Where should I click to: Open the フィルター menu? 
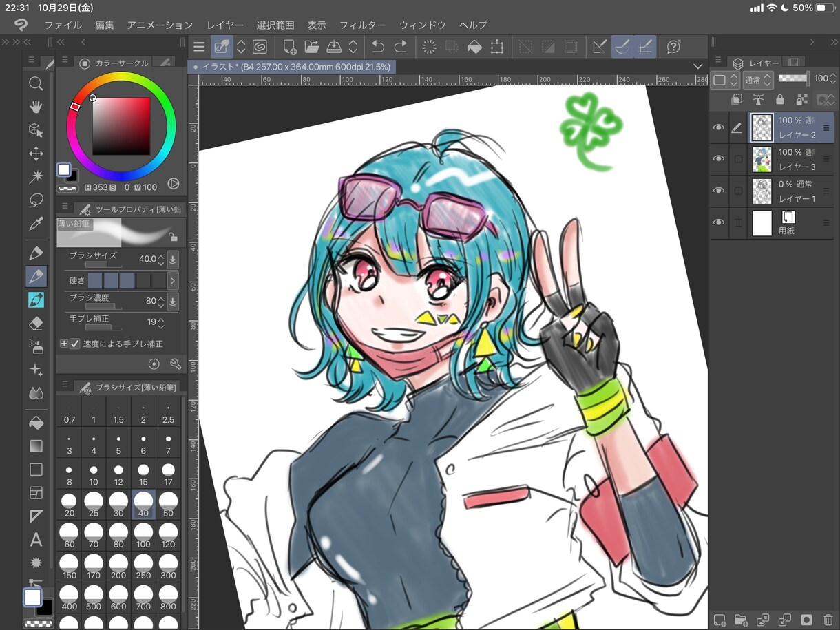pos(362,25)
